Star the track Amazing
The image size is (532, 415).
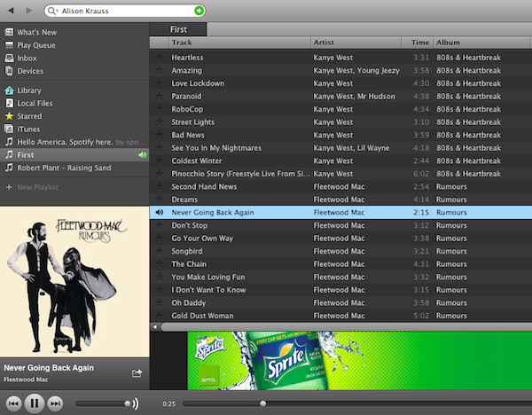click(159, 70)
